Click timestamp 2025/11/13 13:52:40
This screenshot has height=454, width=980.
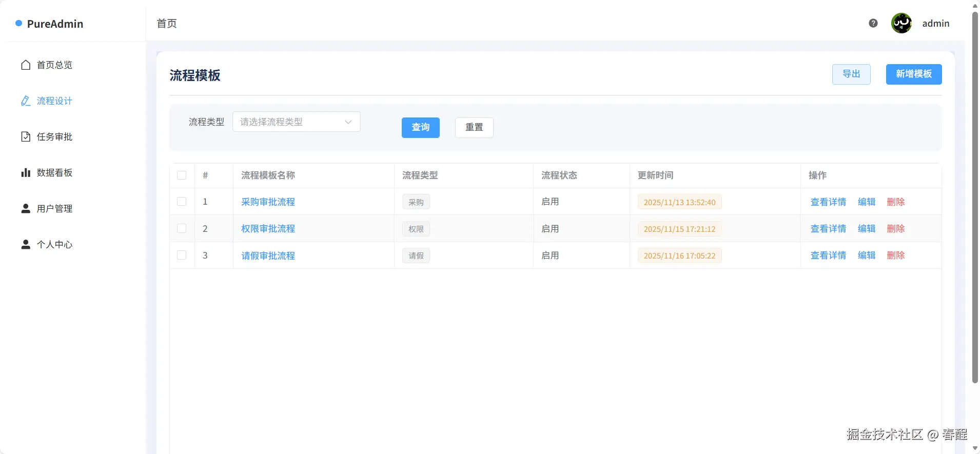click(x=679, y=202)
